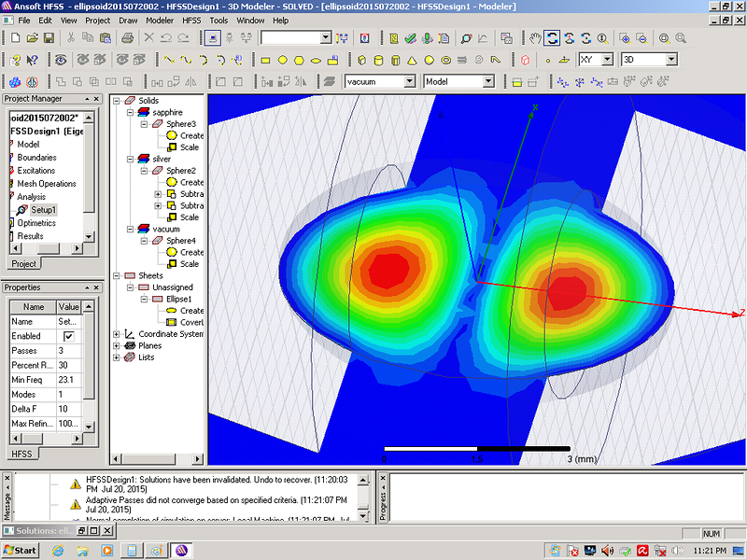The width and height of the screenshot is (747, 560).
Task: Open the HFSS menu
Action: pos(191,20)
